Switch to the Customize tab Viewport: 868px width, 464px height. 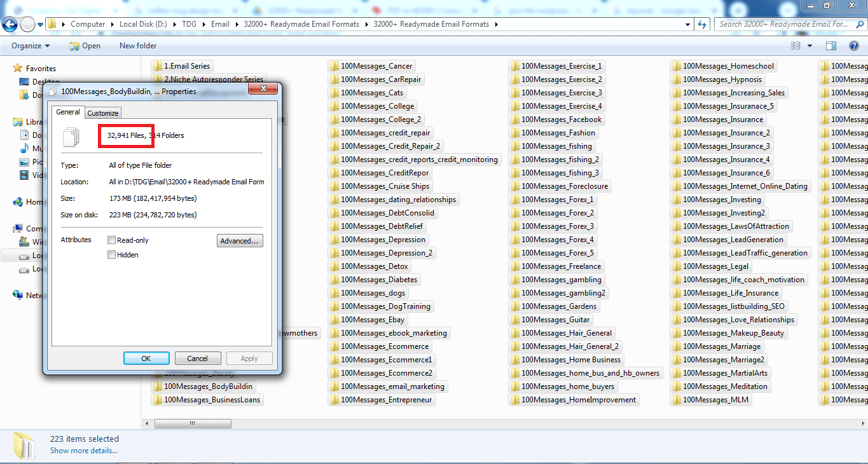[103, 113]
